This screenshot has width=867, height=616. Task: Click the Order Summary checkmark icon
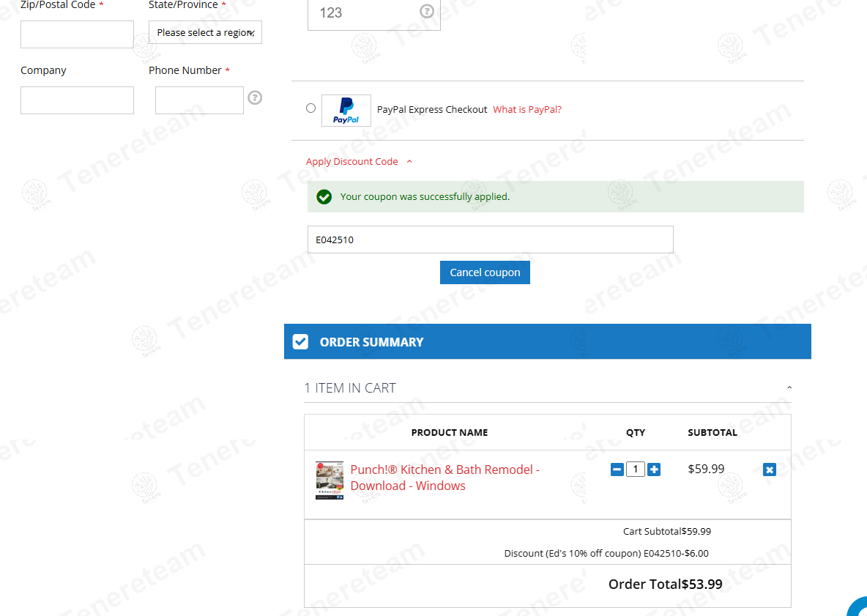(300, 342)
